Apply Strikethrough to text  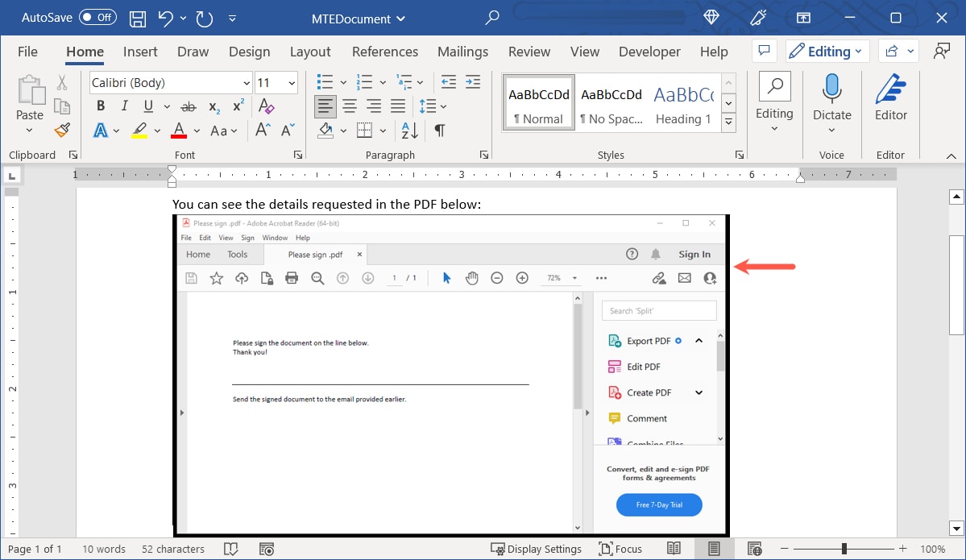(189, 106)
